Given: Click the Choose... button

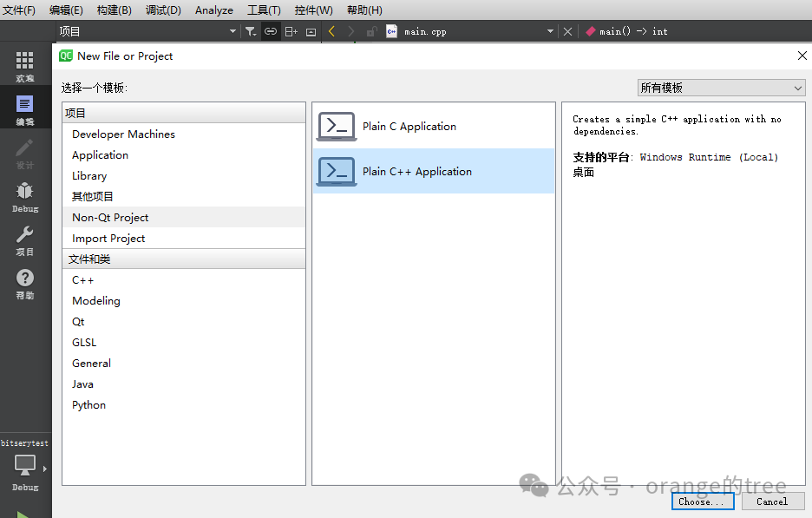Looking at the screenshot, I should [703, 502].
